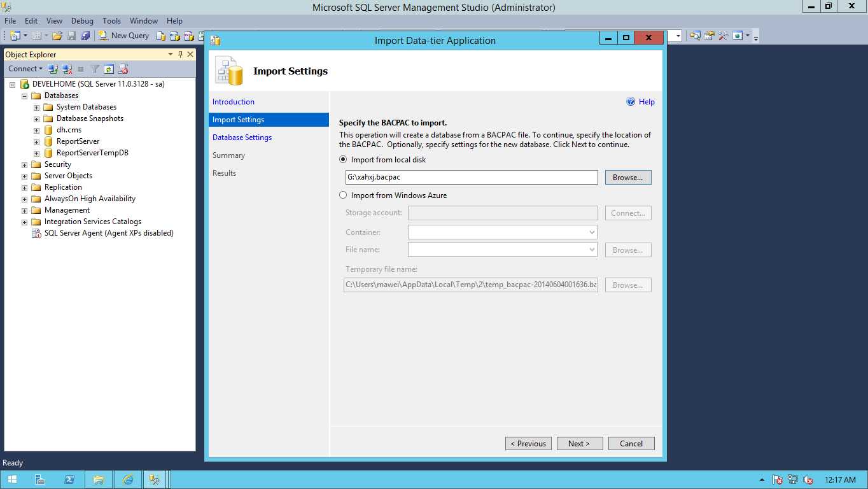Open the Toolbox wrench icon
Screen dimensions: 868x489
724,36
